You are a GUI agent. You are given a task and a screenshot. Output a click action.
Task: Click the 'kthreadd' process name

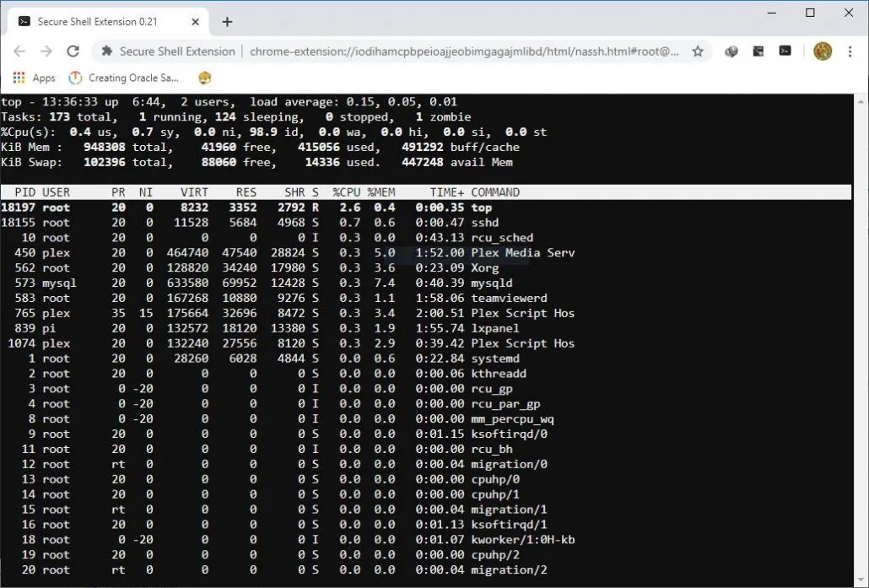(499, 374)
